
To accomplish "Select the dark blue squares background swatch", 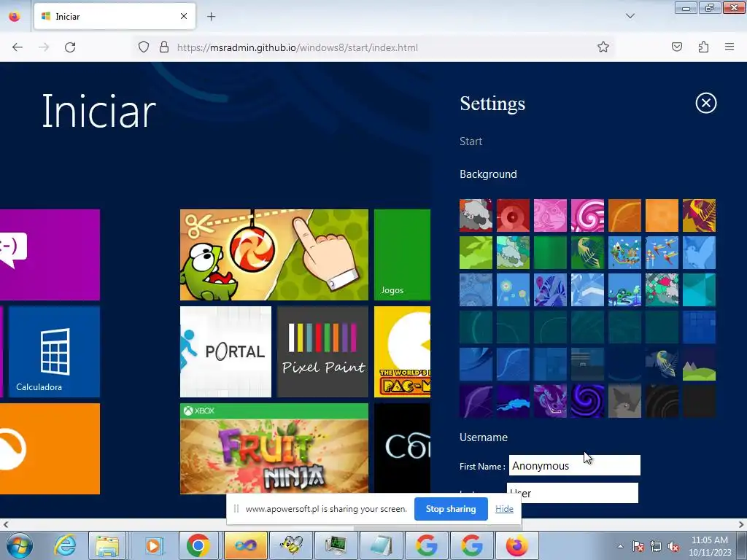I will [x=699, y=327].
